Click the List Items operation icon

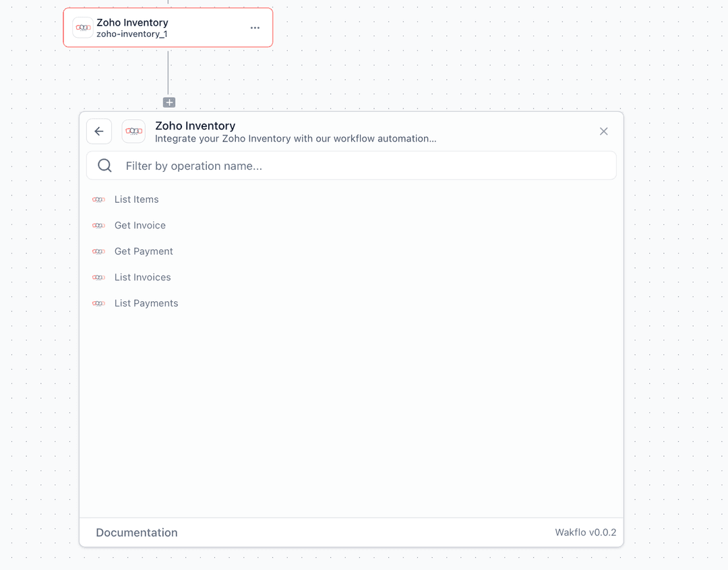click(x=98, y=199)
